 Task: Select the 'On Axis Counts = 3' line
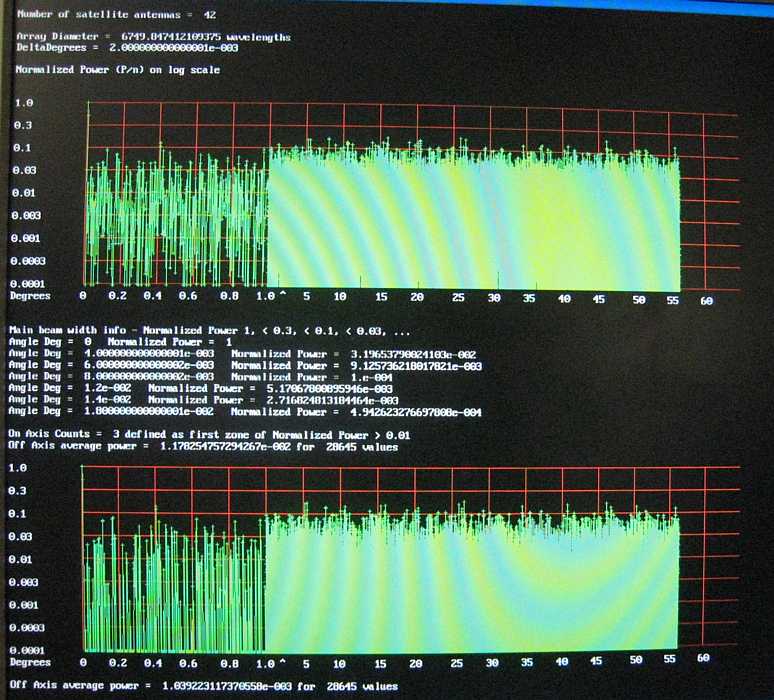click(209, 434)
